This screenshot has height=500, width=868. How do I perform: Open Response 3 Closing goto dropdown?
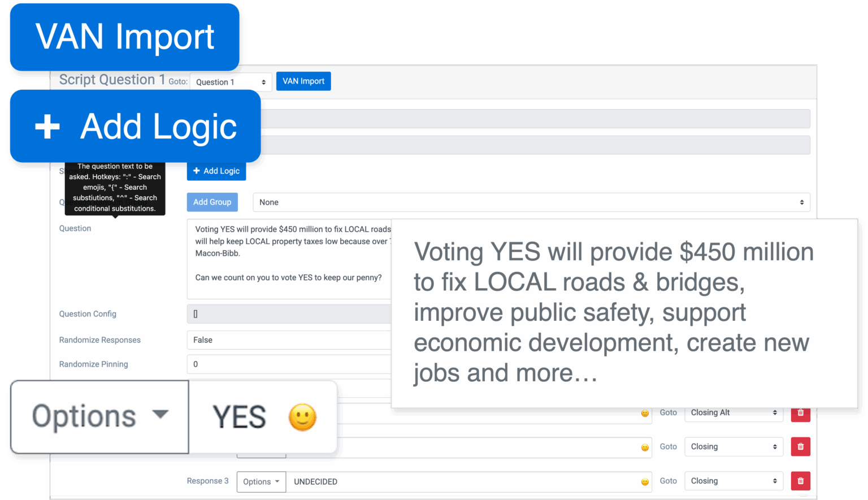click(734, 481)
